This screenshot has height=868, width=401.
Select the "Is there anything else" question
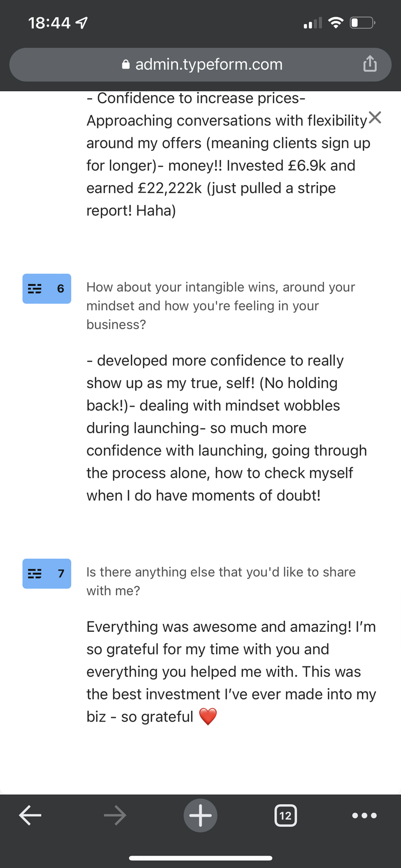(221, 581)
